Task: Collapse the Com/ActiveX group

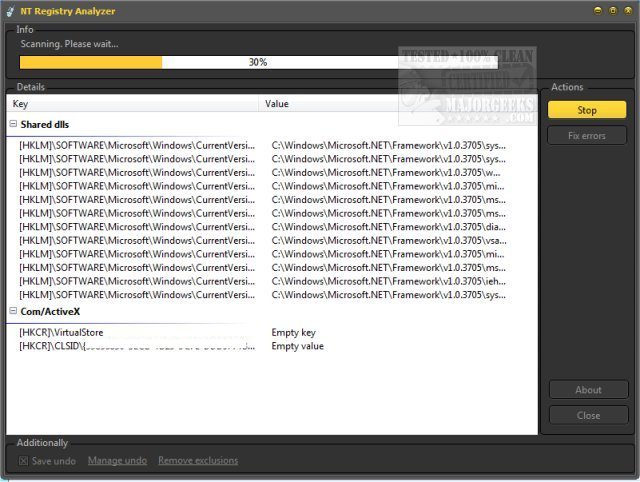Action: coord(13,311)
